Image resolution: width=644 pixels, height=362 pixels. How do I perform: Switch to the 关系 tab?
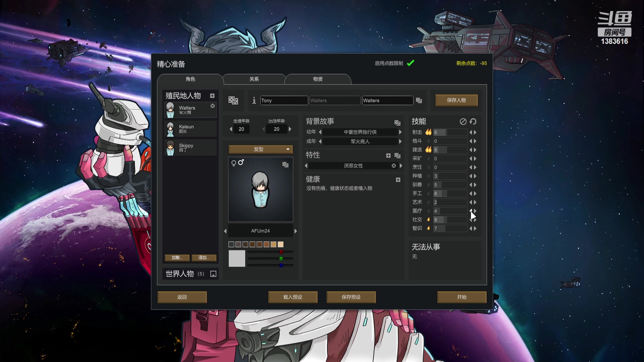tap(254, 79)
